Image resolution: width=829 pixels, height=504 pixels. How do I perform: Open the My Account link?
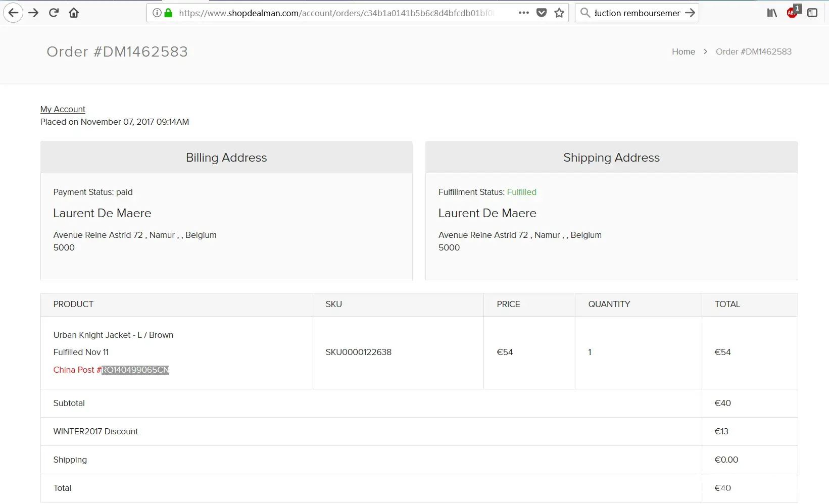click(x=63, y=109)
